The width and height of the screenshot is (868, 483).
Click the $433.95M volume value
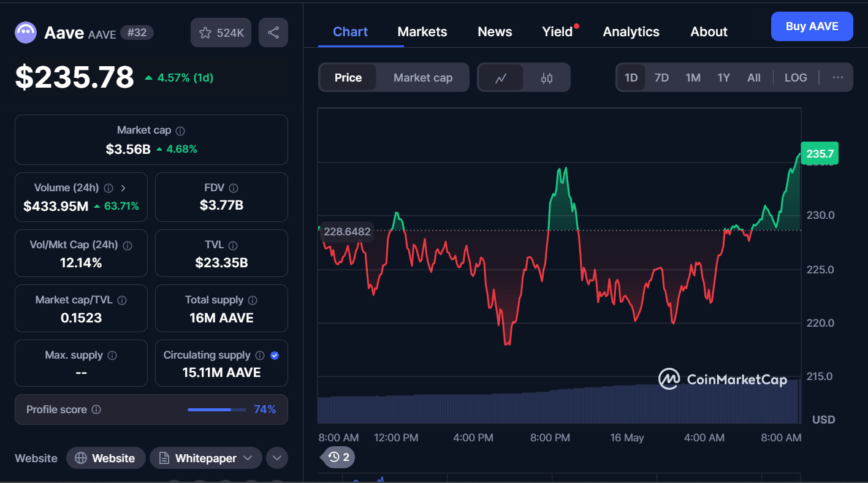click(x=56, y=206)
